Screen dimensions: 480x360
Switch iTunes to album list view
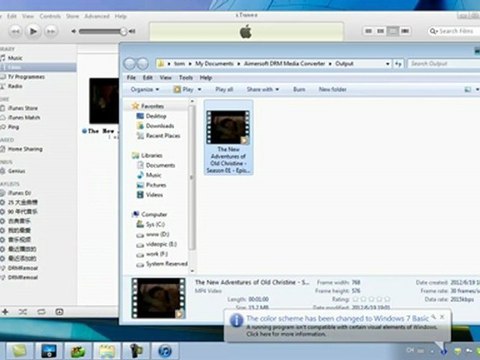pos(380,31)
